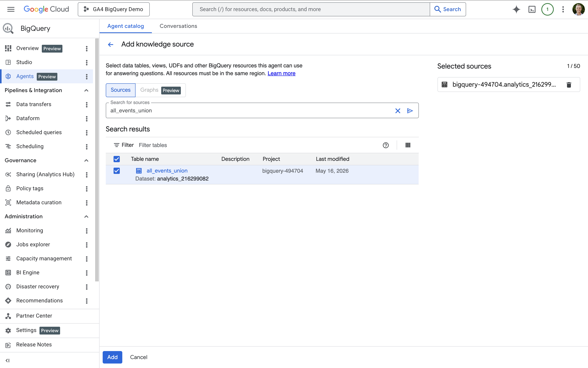Open more options for BI Engine
This screenshot has width=588, height=368.
point(87,273)
